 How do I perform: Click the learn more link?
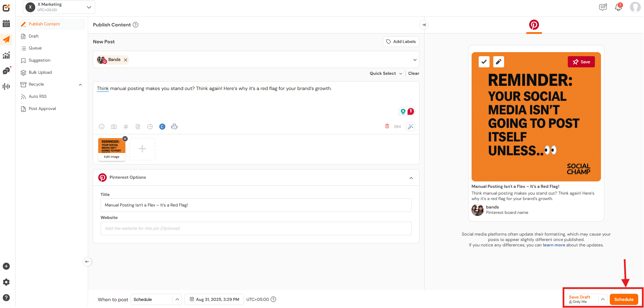[554, 245]
